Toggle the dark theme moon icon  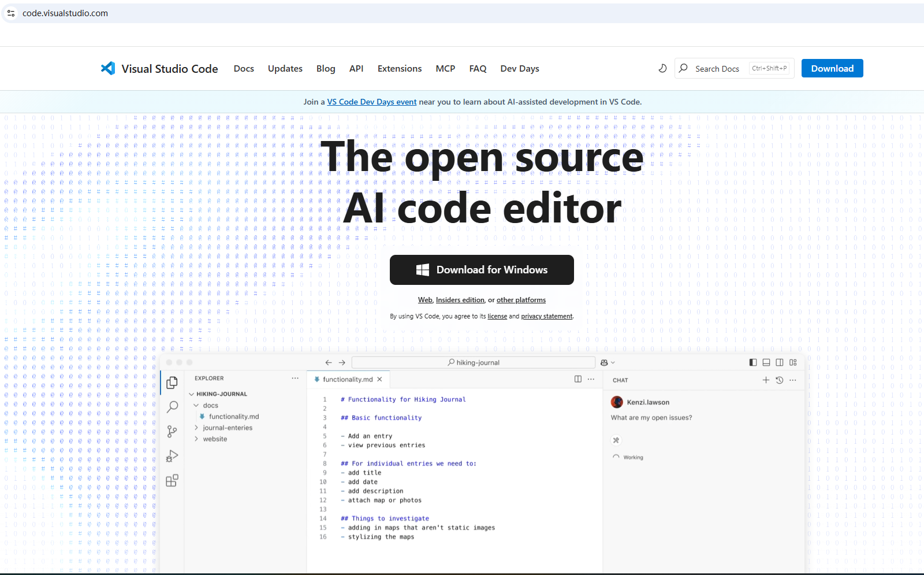click(x=662, y=68)
